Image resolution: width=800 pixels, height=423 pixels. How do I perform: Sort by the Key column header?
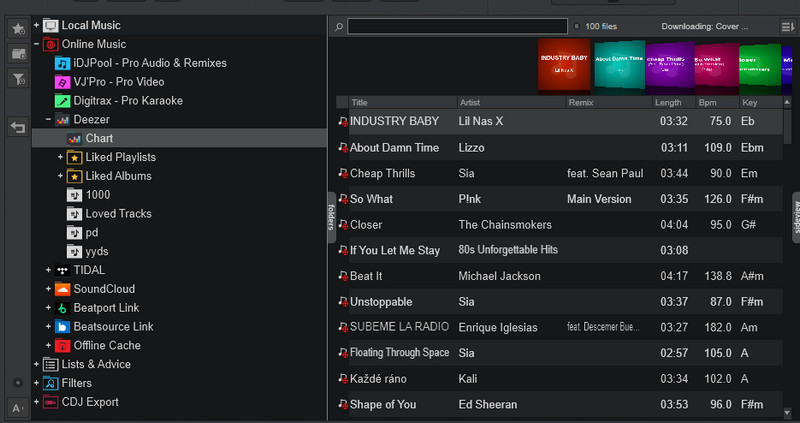click(761, 103)
